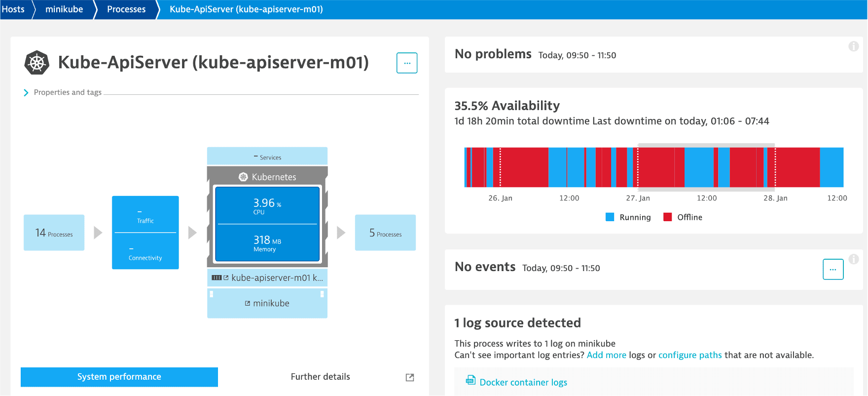This screenshot has width=868, height=396.
Task: Click the Kubernetes helm icon beside the title
Action: [37, 63]
